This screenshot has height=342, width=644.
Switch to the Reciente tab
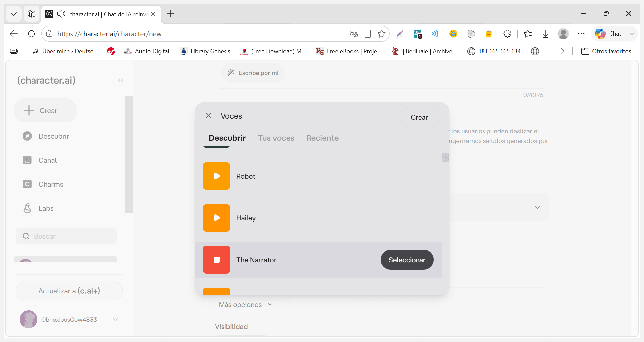pos(322,138)
